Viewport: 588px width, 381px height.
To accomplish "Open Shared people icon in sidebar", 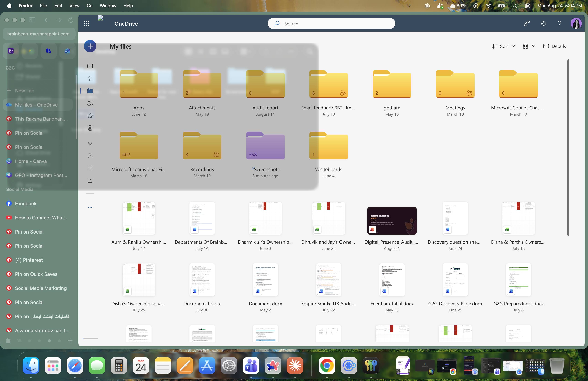I will point(90,103).
